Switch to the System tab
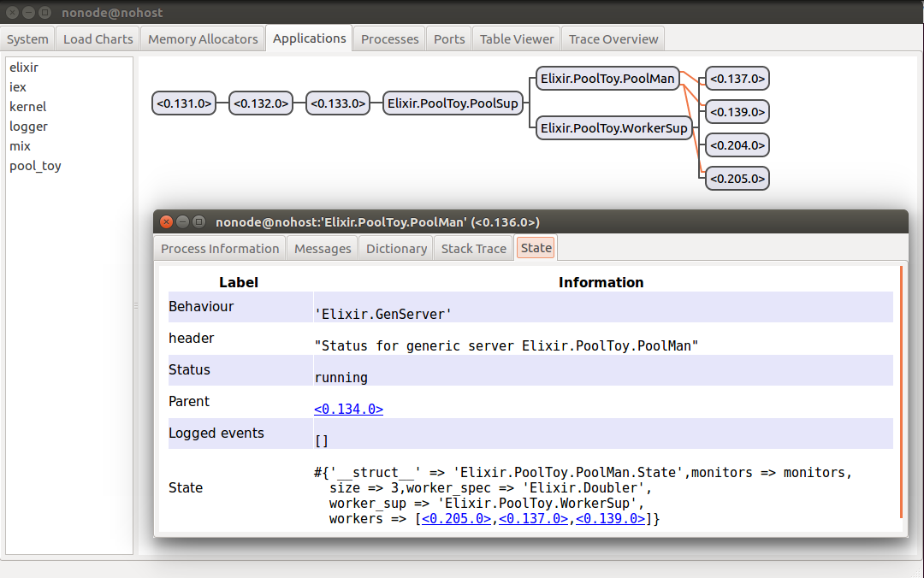This screenshot has height=578, width=924. click(27, 39)
